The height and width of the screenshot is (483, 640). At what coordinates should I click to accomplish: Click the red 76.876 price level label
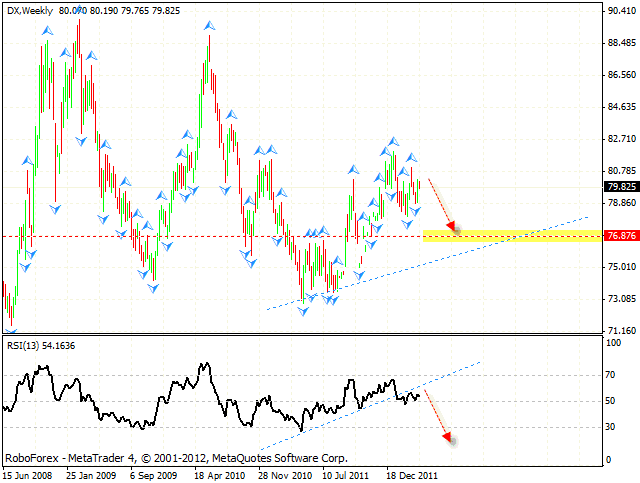click(620, 236)
